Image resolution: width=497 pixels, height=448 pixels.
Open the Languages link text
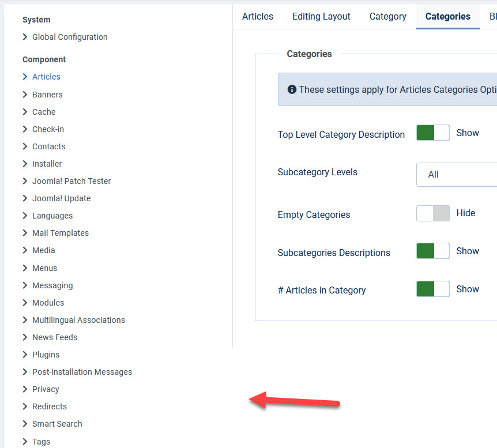(x=52, y=216)
